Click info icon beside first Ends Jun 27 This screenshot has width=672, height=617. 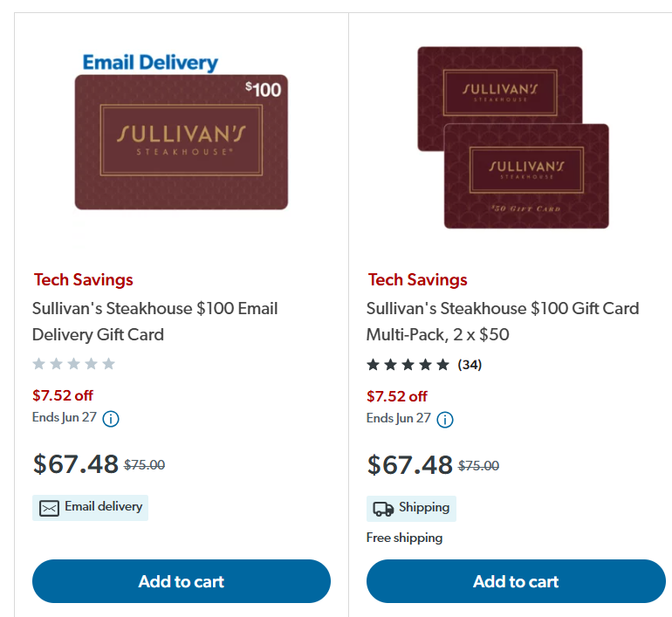[x=111, y=419]
